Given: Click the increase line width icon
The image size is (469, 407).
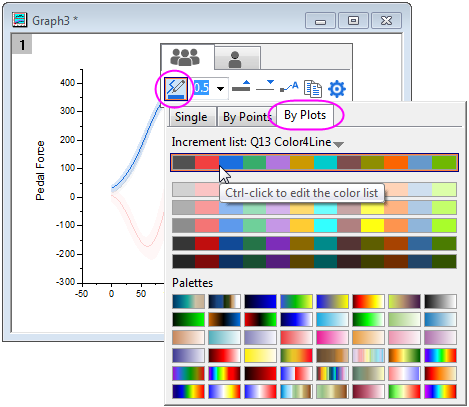Looking at the screenshot, I should (241, 86).
